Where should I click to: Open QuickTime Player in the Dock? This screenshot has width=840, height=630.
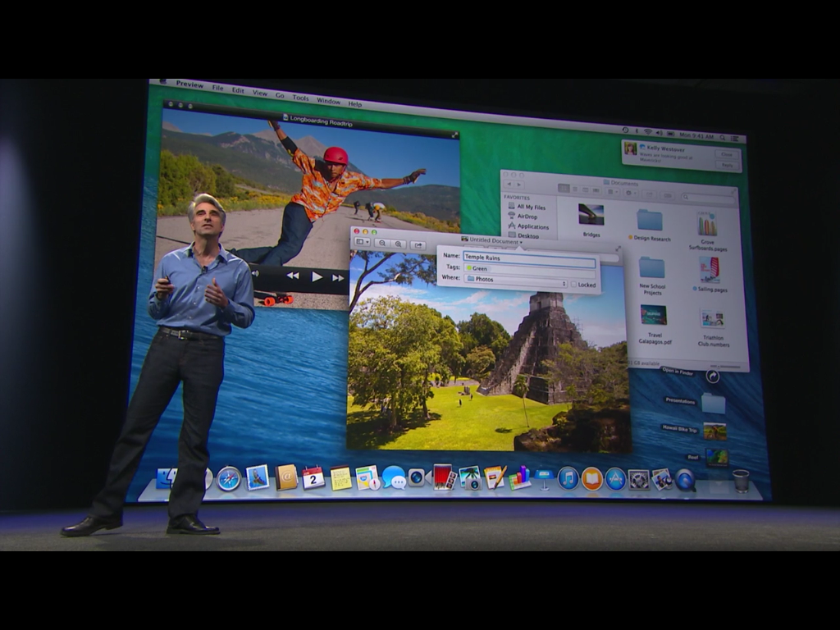point(685,480)
